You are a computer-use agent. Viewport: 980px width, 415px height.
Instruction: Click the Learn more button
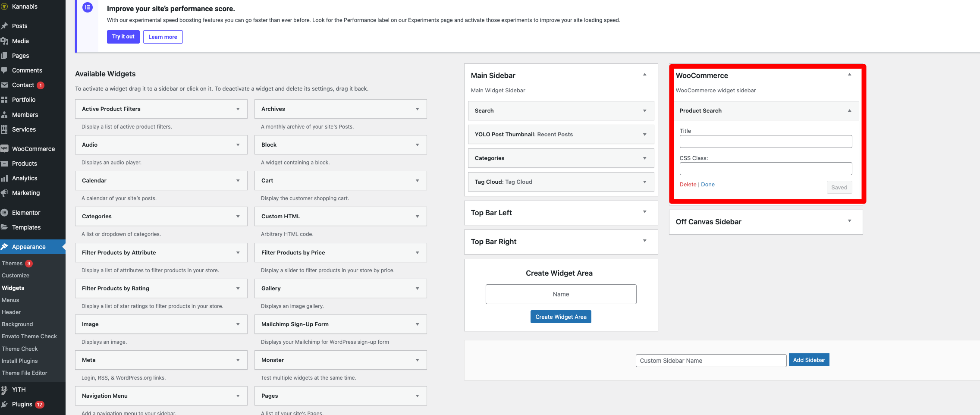(x=163, y=37)
